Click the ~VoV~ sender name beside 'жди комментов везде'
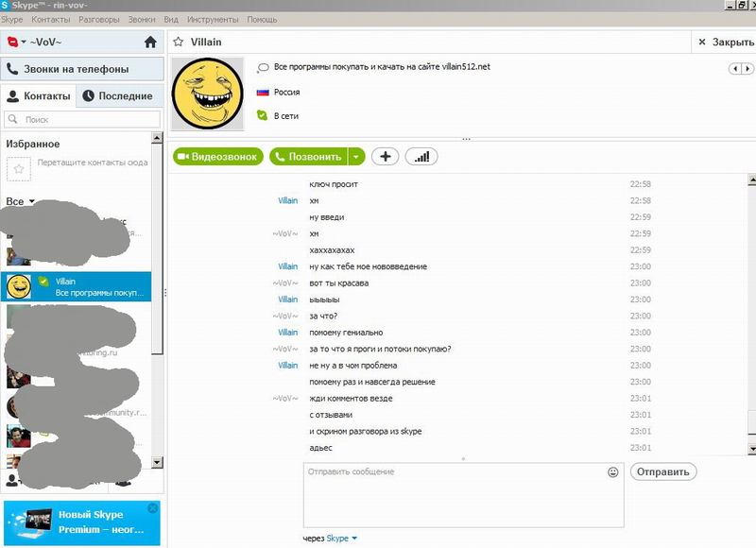756x548 pixels. [285, 399]
